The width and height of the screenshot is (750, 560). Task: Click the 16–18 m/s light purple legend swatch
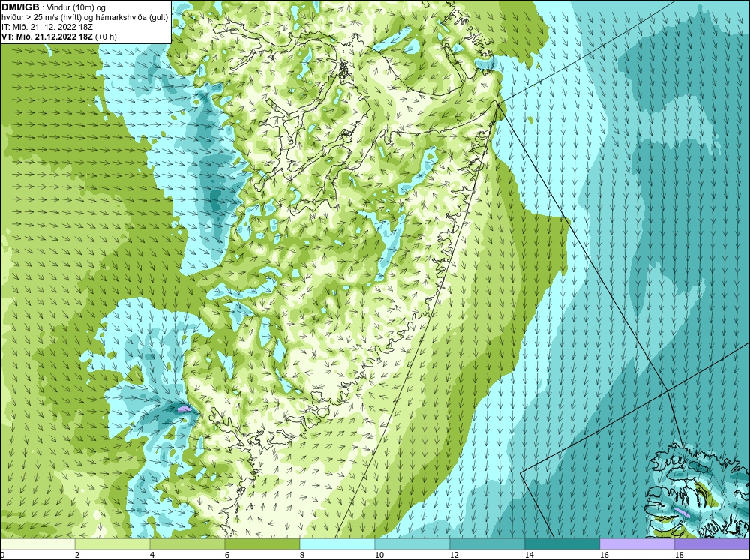[637, 544]
